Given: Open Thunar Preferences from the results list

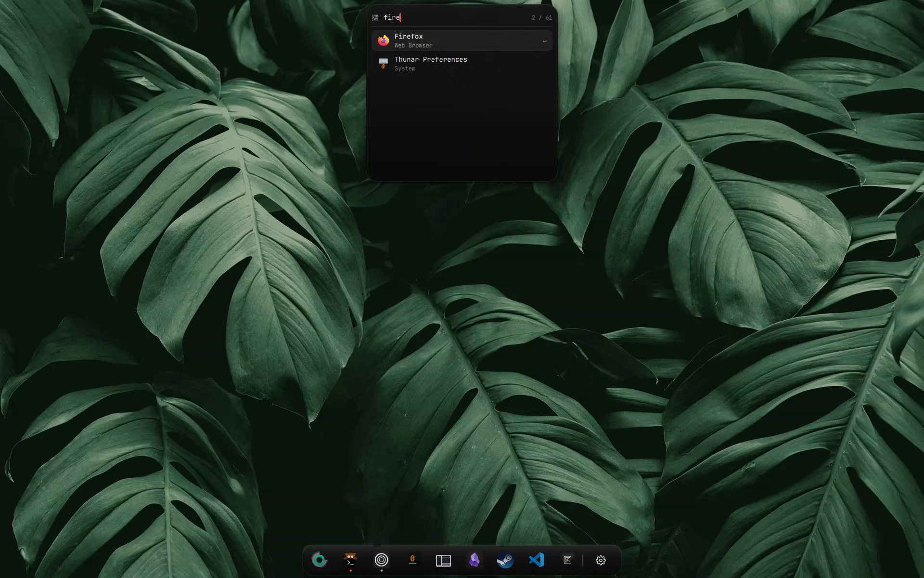Looking at the screenshot, I should click(462, 64).
